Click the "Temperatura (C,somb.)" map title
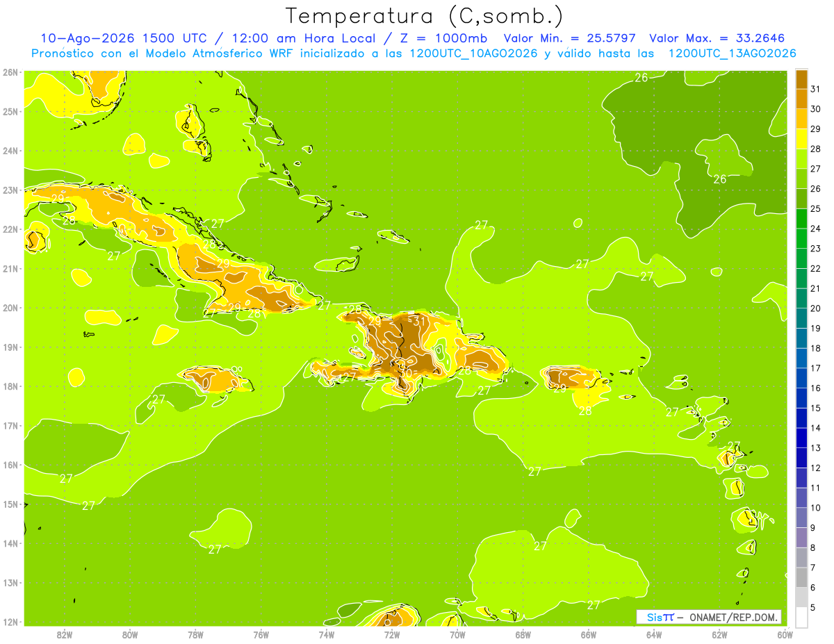This screenshot has height=644, width=834. pos(425,16)
